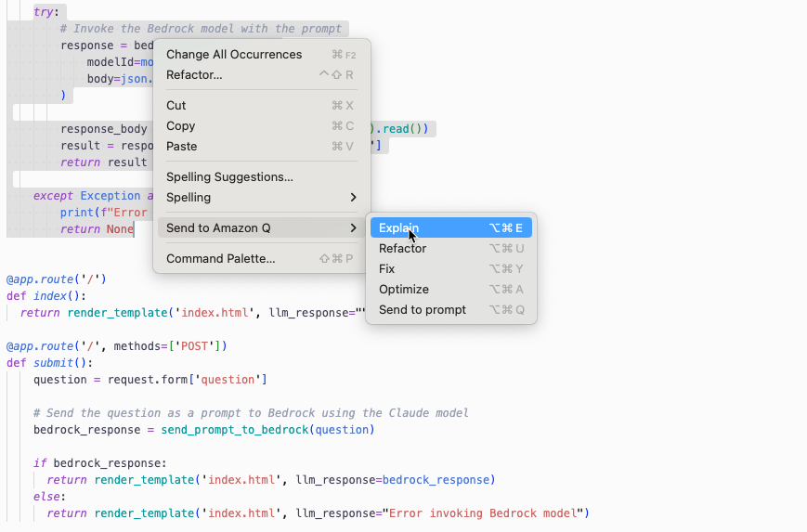807x532 pixels.
Task: Pick Fix in the Amazon Q submenu
Action: tap(387, 269)
